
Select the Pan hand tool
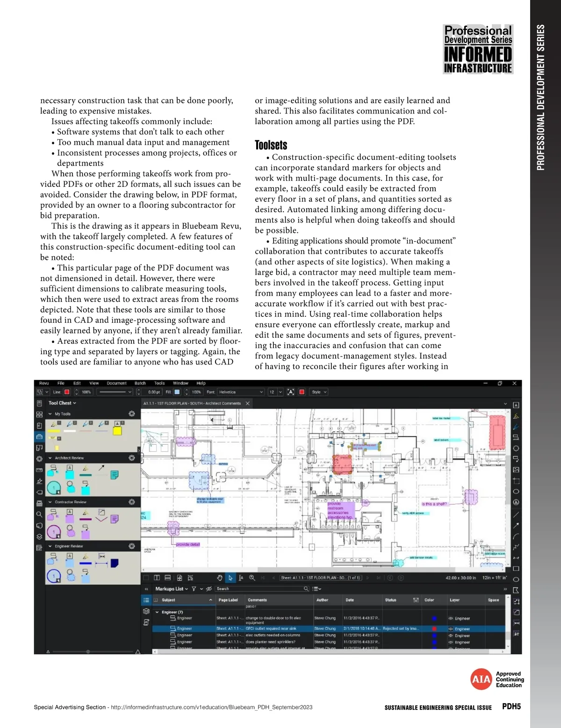click(x=220, y=578)
